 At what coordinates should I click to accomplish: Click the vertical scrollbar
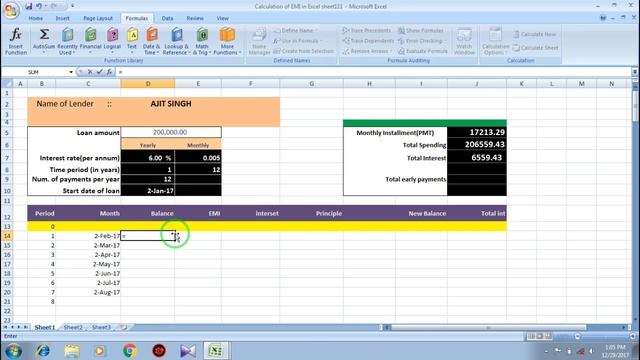[635, 106]
